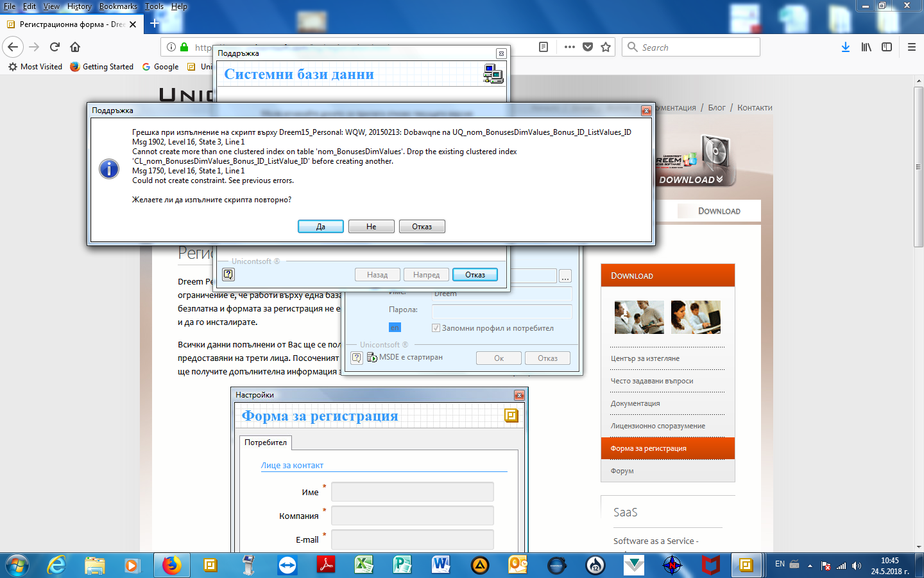The height and width of the screenshot is (578, 924).
Task: Reload the current page
Action: coord(55,47)
